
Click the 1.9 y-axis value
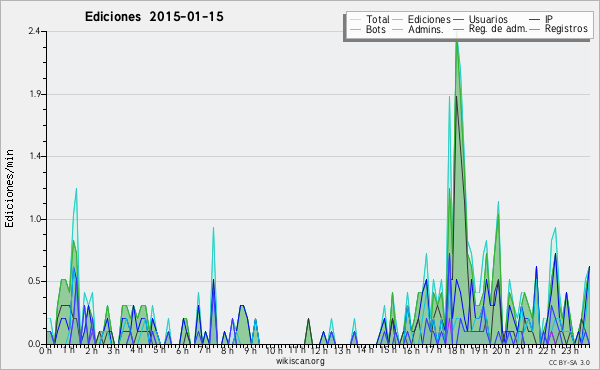(x=35, y=94)
